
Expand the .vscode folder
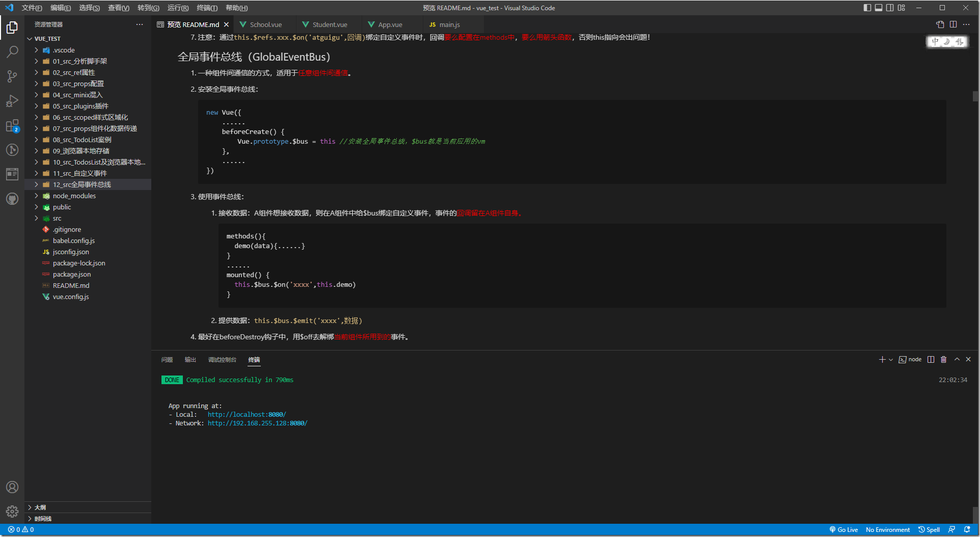point(88,50)
